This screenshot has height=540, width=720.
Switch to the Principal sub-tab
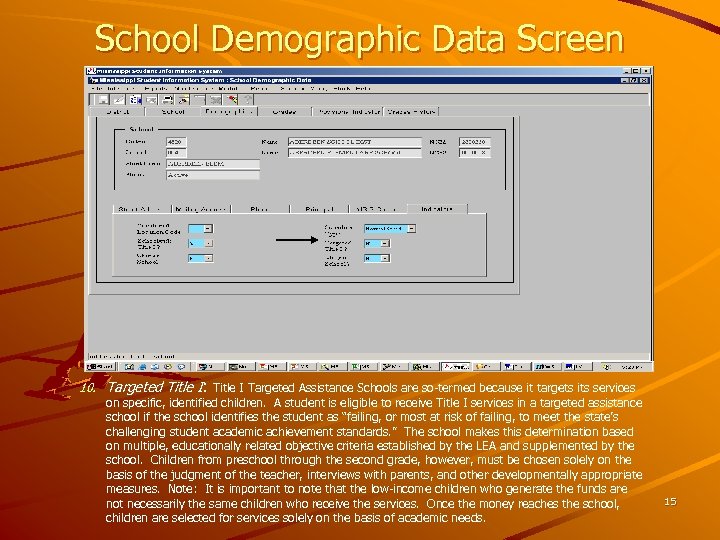pyautogui.click(x=320, y=209)
